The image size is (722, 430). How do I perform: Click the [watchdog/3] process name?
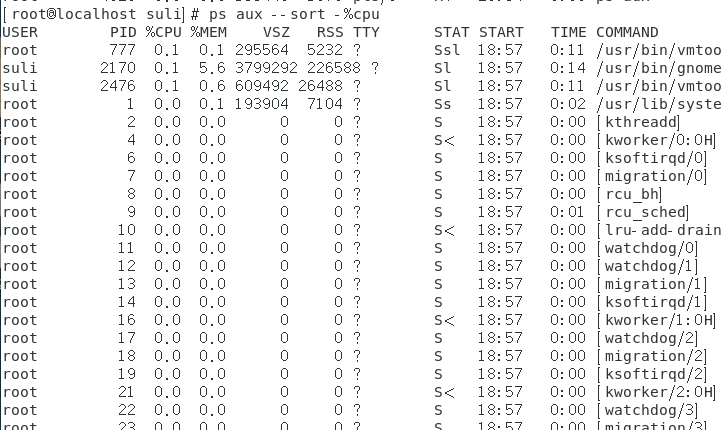pos(647,409)
